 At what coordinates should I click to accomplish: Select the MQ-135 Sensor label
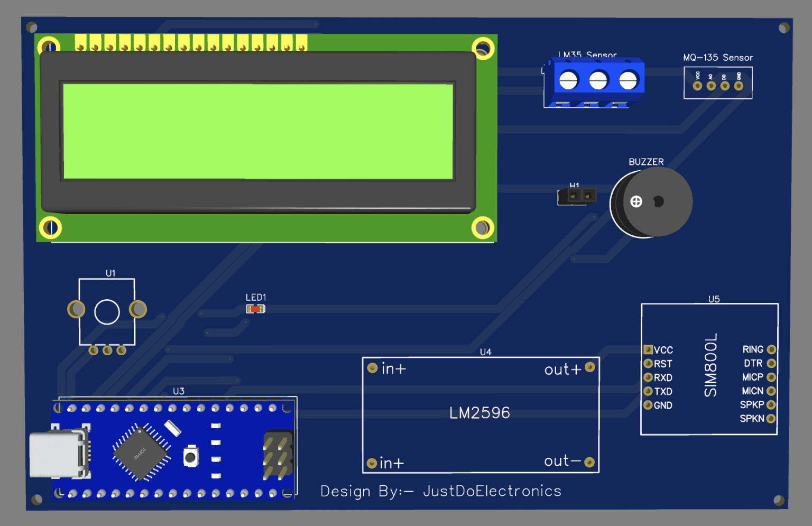(x=718, y=58)
